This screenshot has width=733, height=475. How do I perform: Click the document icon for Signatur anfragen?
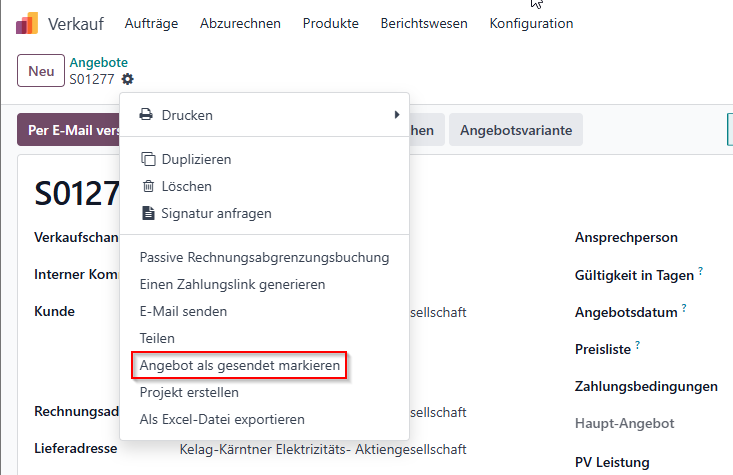pyautogui.click(x=148, y=213)
